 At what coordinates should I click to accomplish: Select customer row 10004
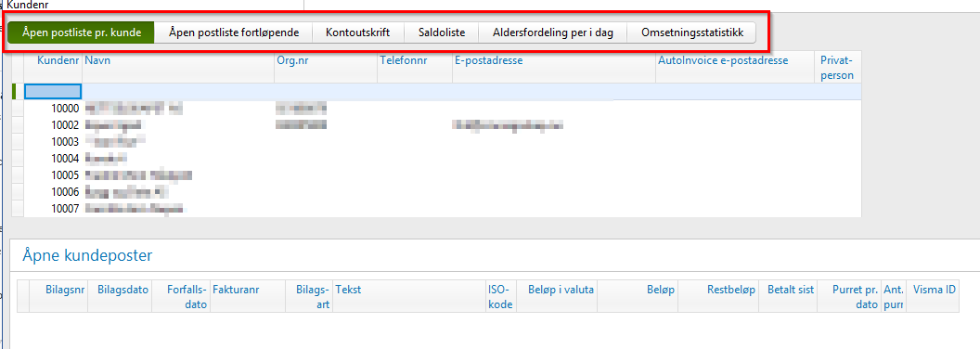(x=436, y=158)
